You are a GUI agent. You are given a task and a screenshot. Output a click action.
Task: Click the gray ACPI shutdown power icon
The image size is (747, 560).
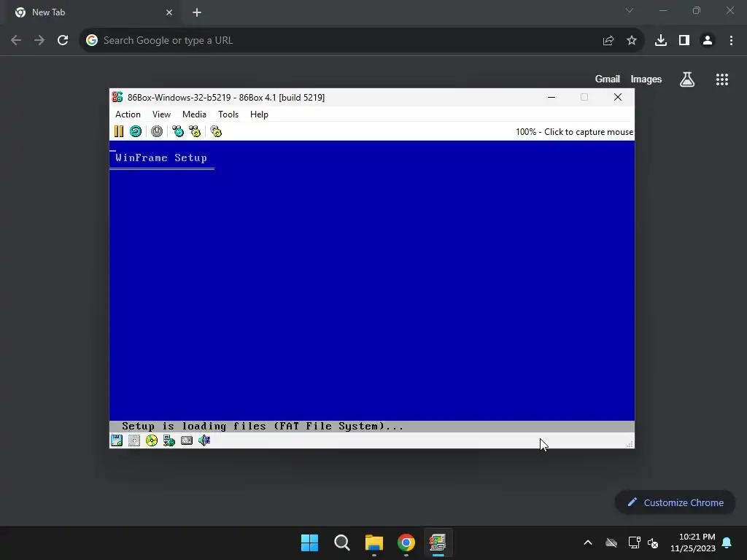coord(157,131)
